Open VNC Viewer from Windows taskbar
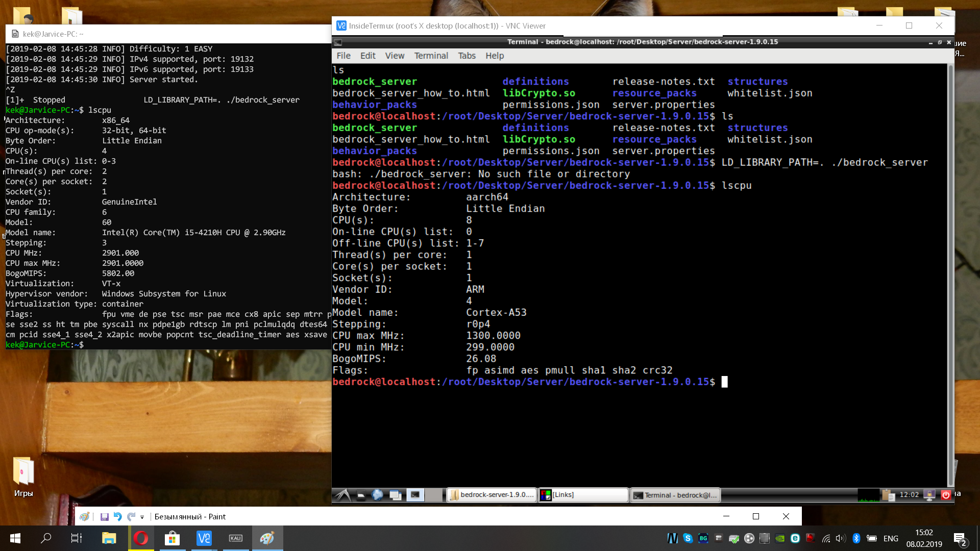Viewport: 980px width, 551px height. point(204,538)
